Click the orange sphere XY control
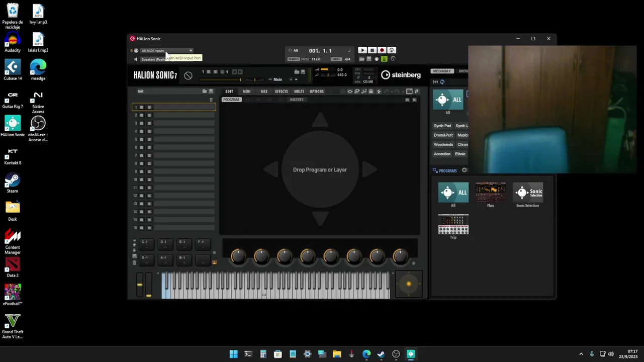 coord(409,284)
